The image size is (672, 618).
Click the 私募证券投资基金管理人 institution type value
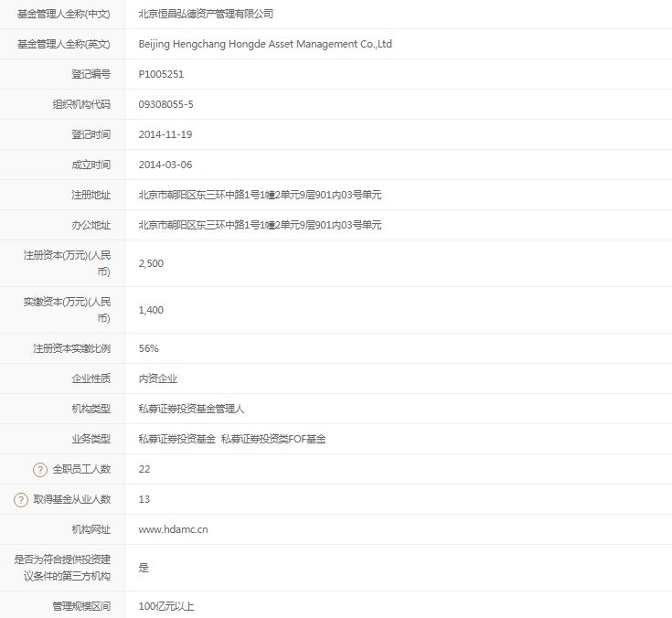[x=191, y=409]
